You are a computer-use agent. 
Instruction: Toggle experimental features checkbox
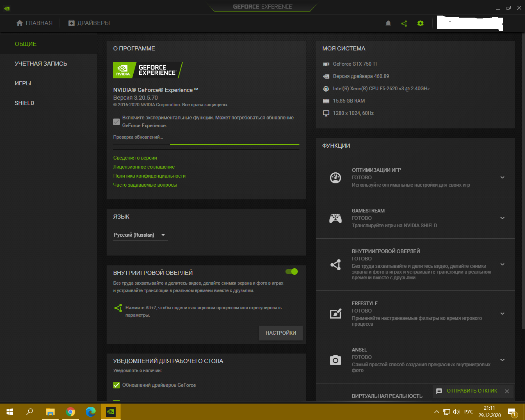click(116, 122)
